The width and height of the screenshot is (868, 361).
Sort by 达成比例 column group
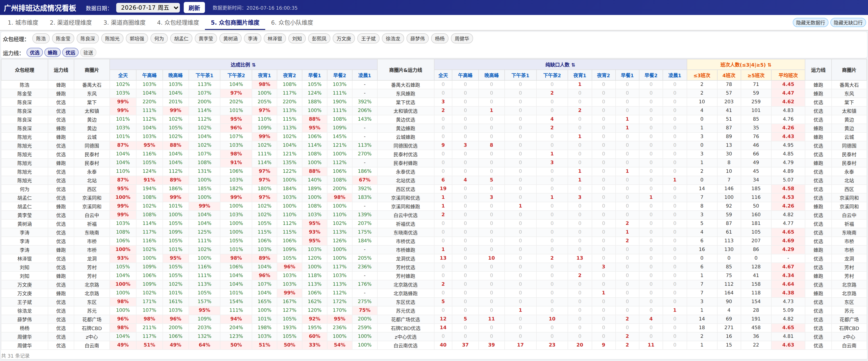tap(243, 65)
